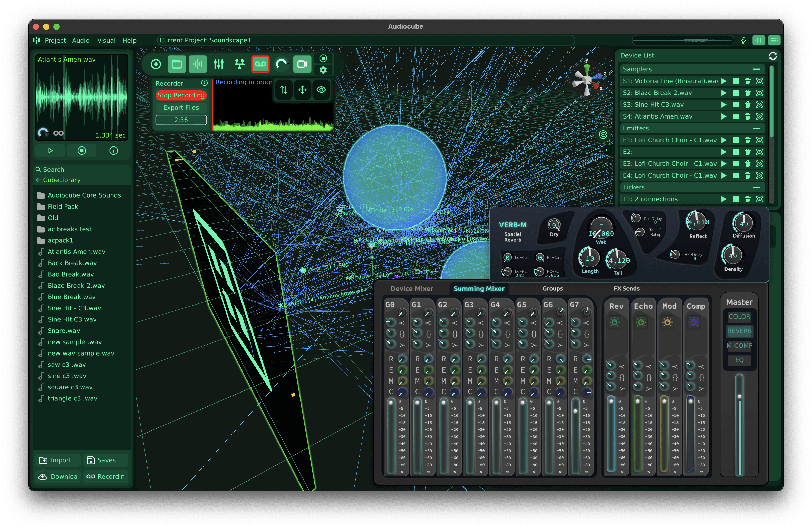Stop the current recording

[x=181, y=95]
